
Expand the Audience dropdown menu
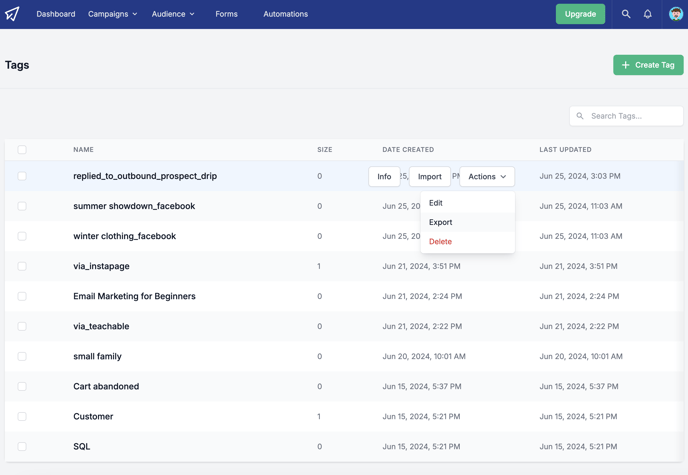point(173,14)
